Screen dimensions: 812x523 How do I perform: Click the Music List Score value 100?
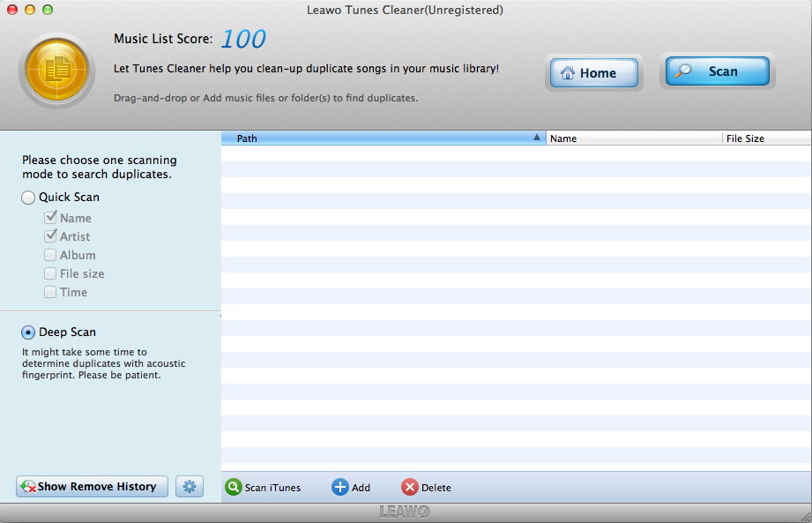[x=243, y=40]
